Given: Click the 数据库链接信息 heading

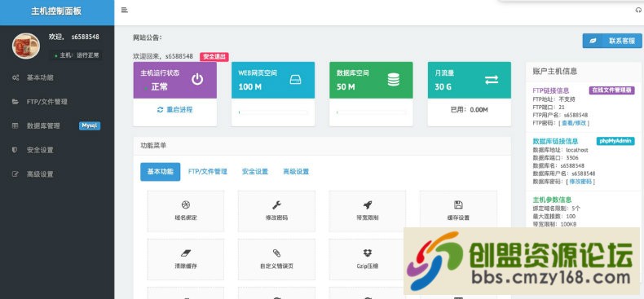Looking at the screenshot, I should 555,141.
